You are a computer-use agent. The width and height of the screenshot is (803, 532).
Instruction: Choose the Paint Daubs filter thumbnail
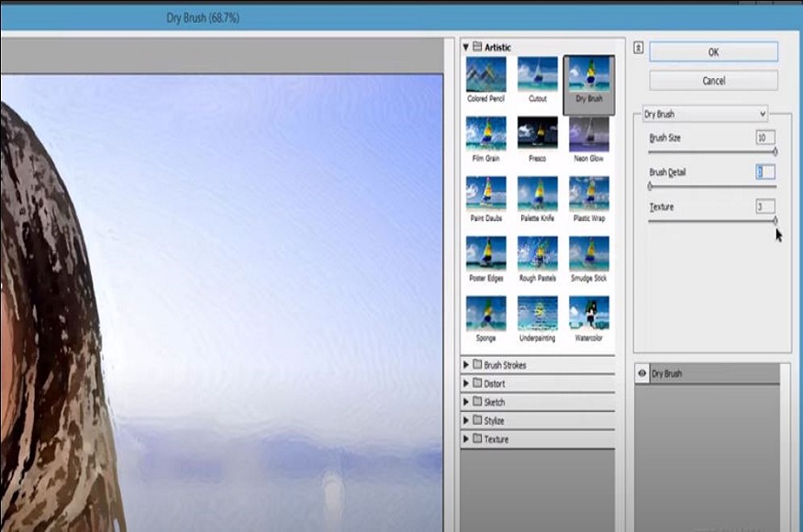[486, 194]
